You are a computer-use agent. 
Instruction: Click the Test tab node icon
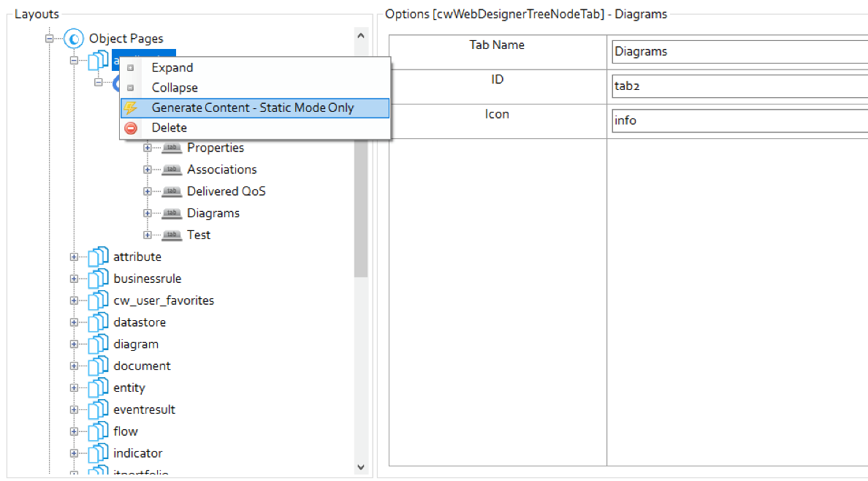point(172,235)
